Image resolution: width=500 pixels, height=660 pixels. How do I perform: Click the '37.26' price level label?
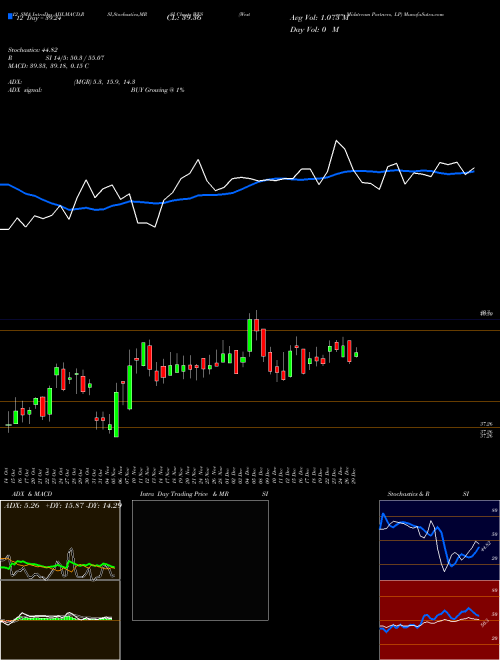[x=486, y=424]
